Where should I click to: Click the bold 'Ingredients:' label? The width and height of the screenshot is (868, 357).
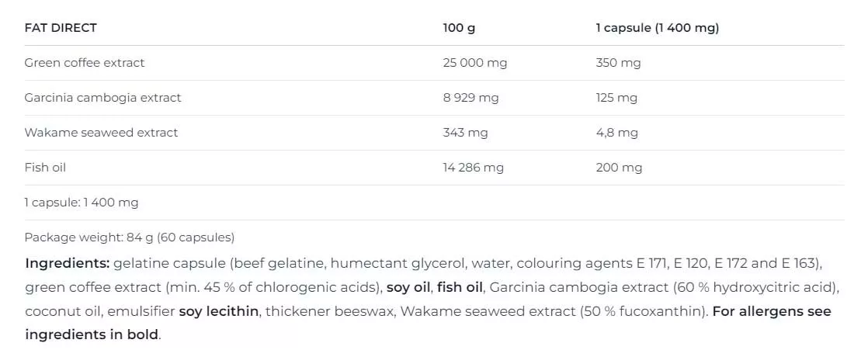[68, 263]
